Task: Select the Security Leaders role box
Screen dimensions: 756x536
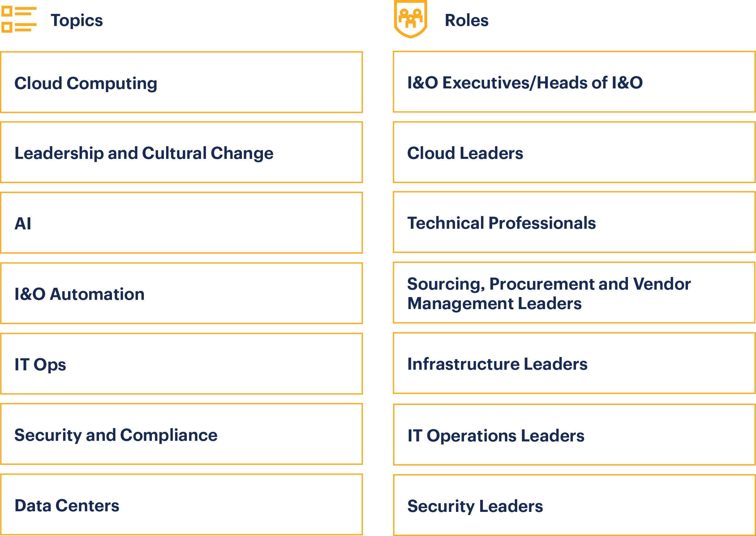Action: click(574, 505)
